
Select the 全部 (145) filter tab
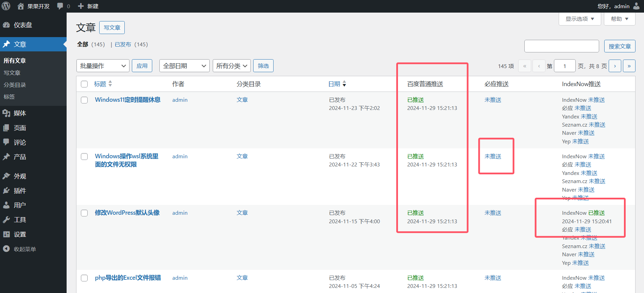91,44
